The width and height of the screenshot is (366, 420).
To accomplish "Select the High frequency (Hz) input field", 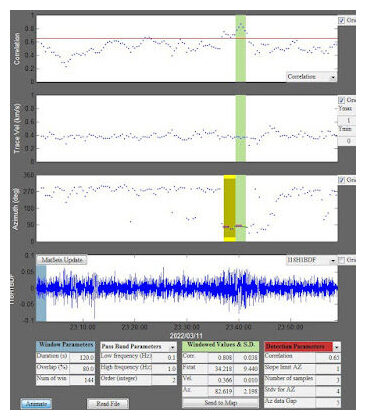I will click(x=164, y=369).
